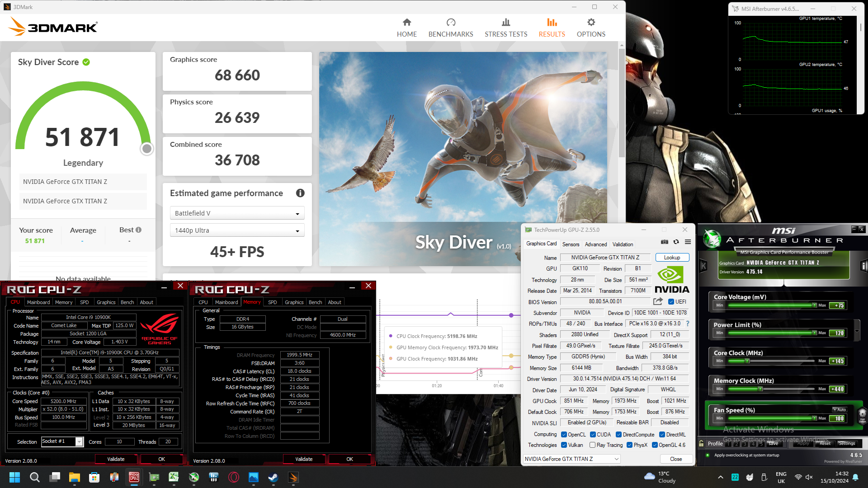868x488 pixels.
Task: Open ROG CPU-Z from taskbar
Action: 134,477
